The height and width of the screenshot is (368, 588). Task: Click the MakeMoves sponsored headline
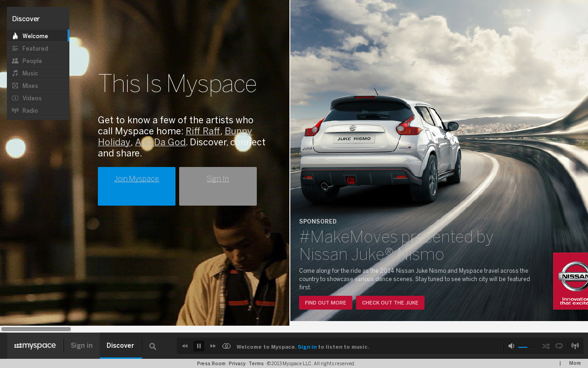pos(396,245)
